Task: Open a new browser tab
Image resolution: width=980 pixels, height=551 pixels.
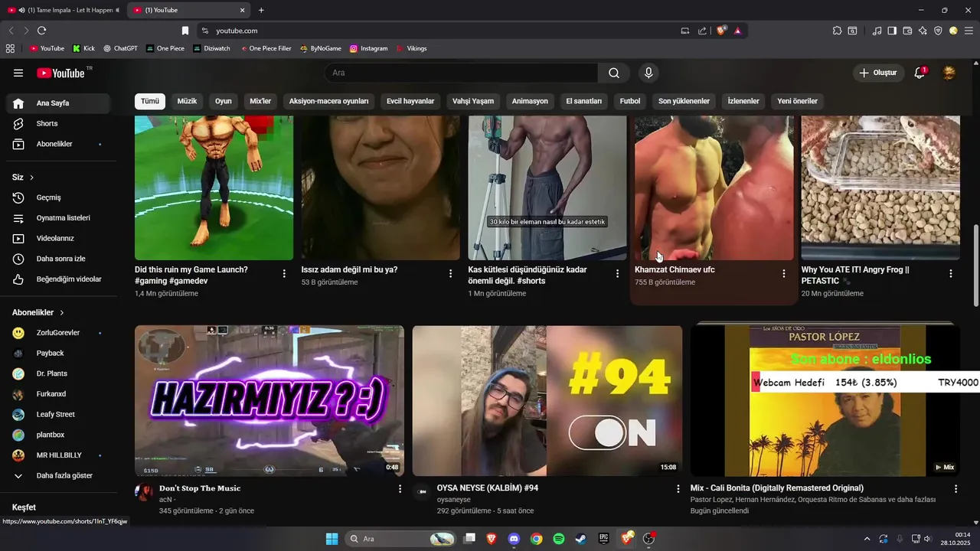Action: (x=261, y=10)
